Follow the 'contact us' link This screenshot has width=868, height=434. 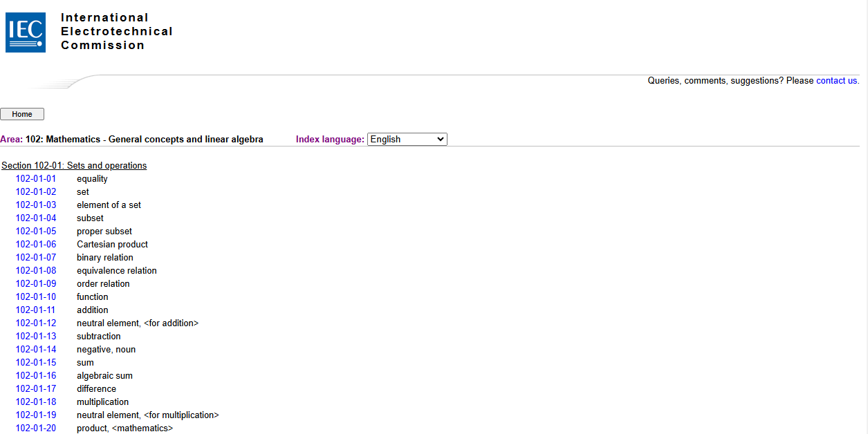coord(837,81)
